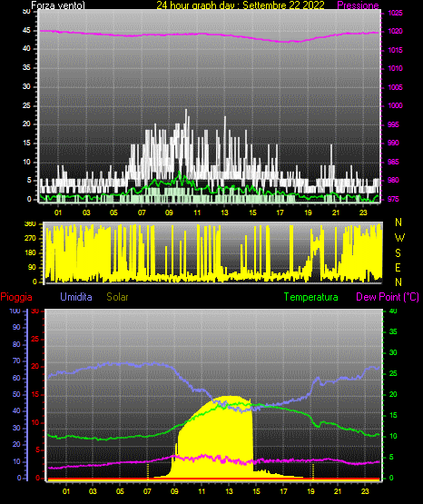Click the 24 hour graph day title

click(241, 5)
